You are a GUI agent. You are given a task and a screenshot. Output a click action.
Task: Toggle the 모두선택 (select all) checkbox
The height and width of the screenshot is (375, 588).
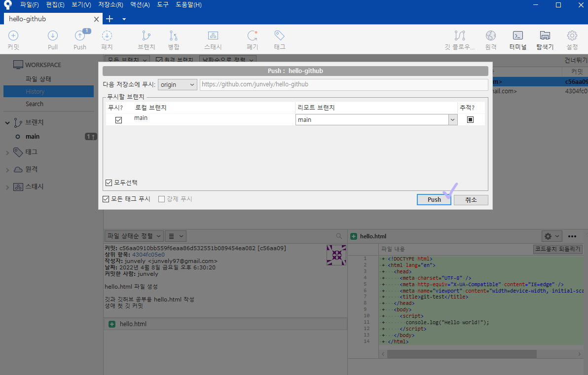109,183
